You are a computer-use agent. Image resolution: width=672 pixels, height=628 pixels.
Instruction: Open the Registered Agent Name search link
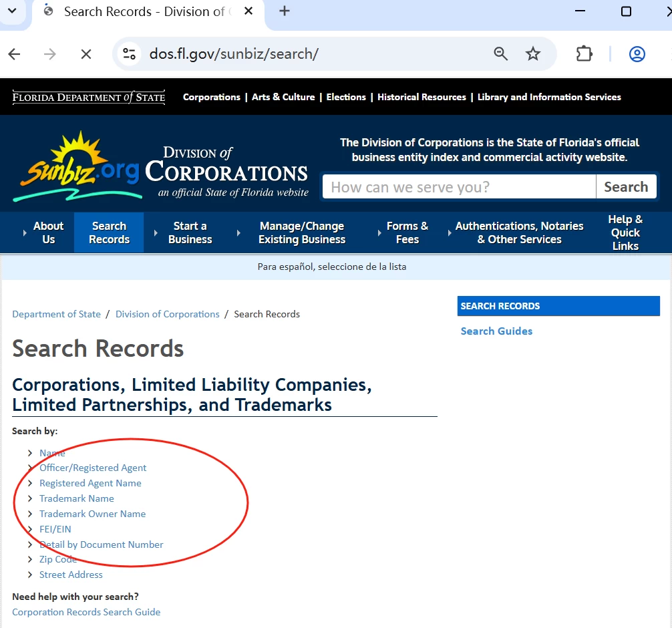click(90, 483)
